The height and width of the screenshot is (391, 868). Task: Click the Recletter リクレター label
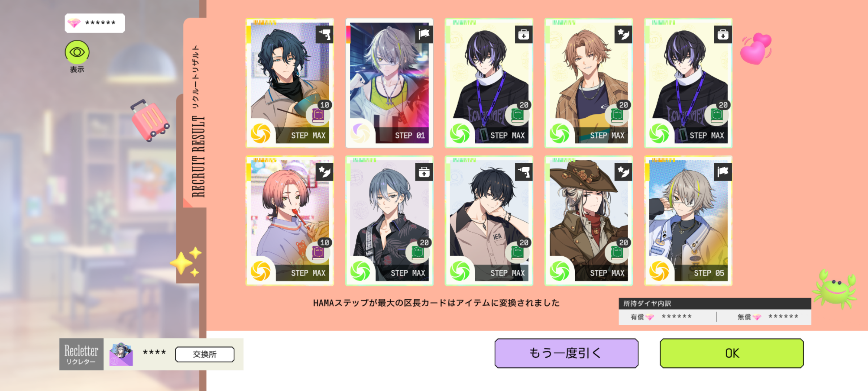coord(81,354)
